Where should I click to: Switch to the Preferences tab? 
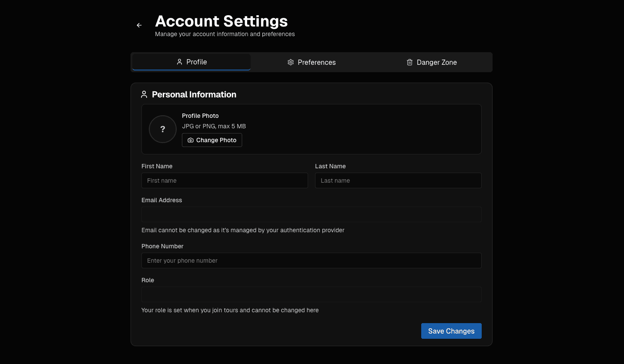pos(312,62)
